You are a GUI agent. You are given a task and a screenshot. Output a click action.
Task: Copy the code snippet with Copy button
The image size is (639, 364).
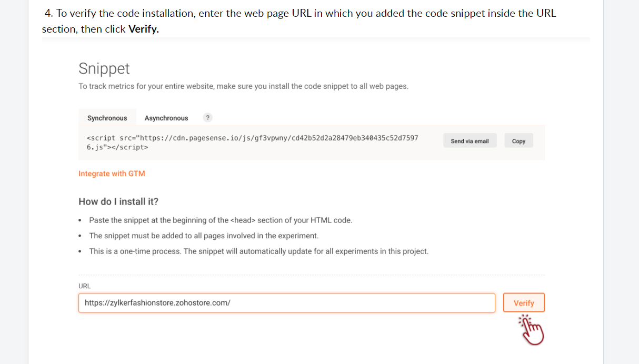point(518,141)
